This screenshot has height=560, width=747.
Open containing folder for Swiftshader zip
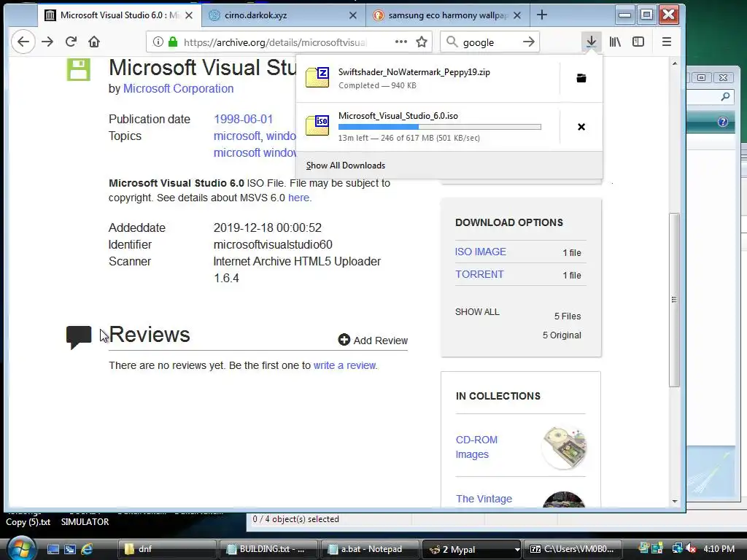(x=581, y=78)
